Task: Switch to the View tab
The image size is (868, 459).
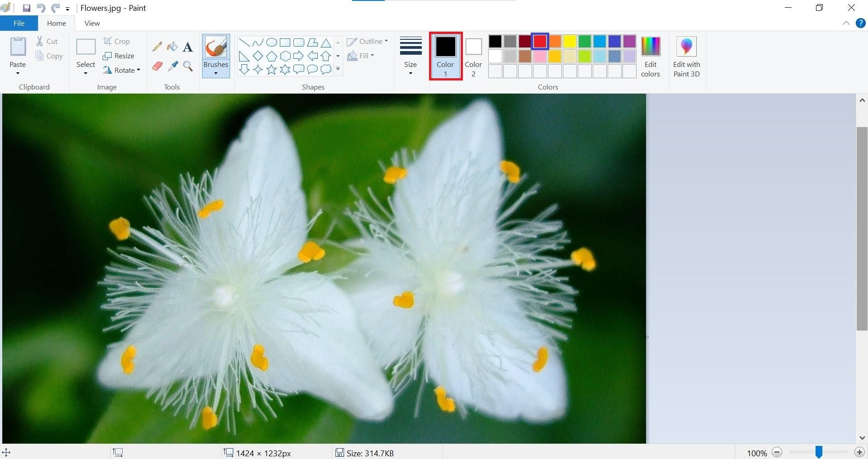Action: pyautogui.click(x=92, y=23)
